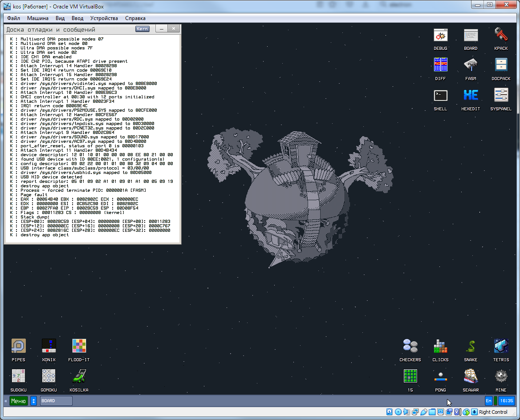This screenshot has width=520, height=420.
Task: Open the SUDOKU puzzle icon
Action: (x=18, y=377)
